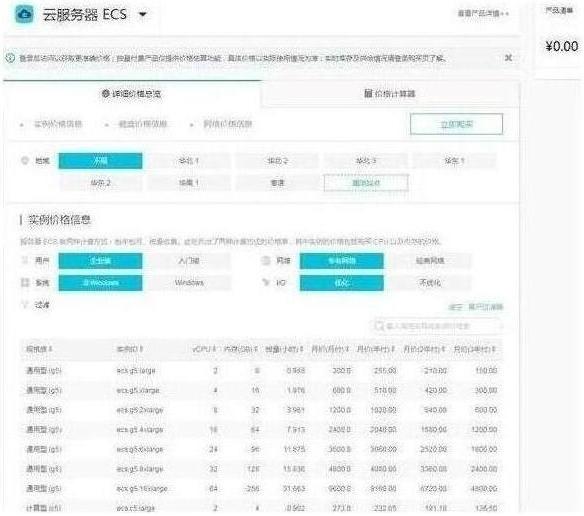Viewport: 584px width, 516px height.
Task: Sort table by the 月价(3年付) column
Action: pos(474,349)
